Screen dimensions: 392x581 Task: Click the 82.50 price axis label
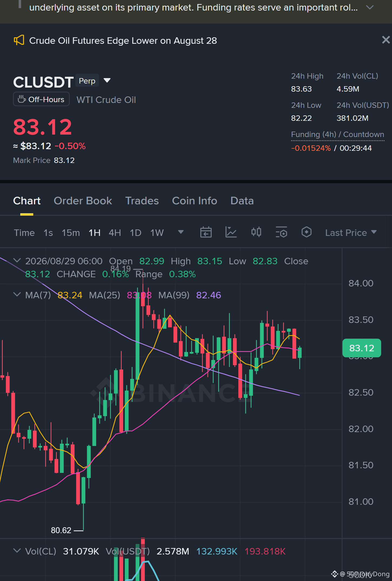[x=361, y=392]
